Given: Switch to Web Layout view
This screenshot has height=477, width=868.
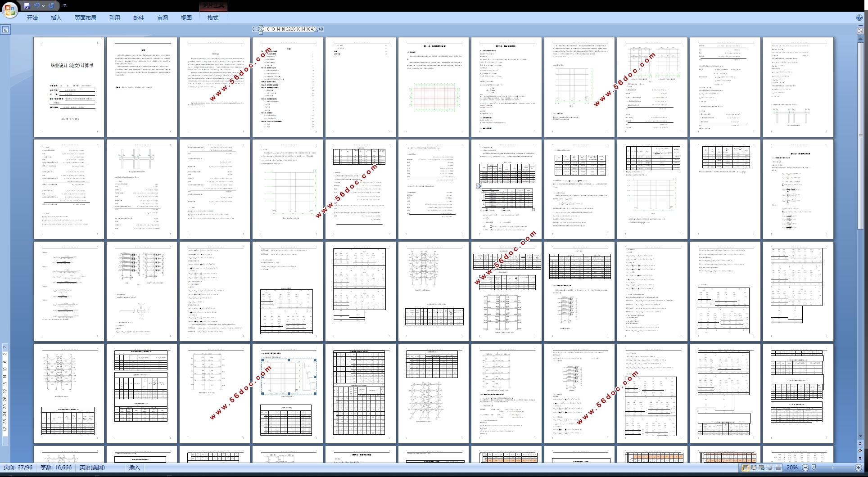Looking at the screenshot, I should point(762,468).
